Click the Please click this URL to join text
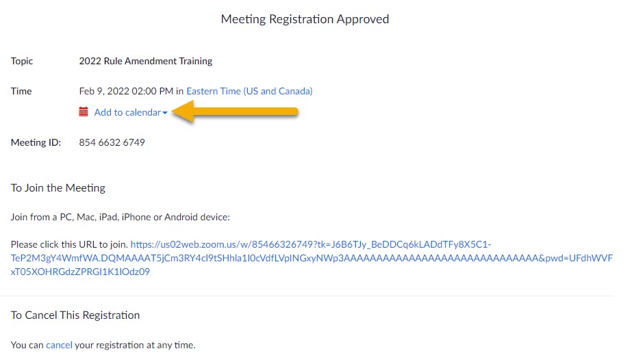Image resolution: width=634 pixels, height=364 pixels. click(x=69, y=244)
